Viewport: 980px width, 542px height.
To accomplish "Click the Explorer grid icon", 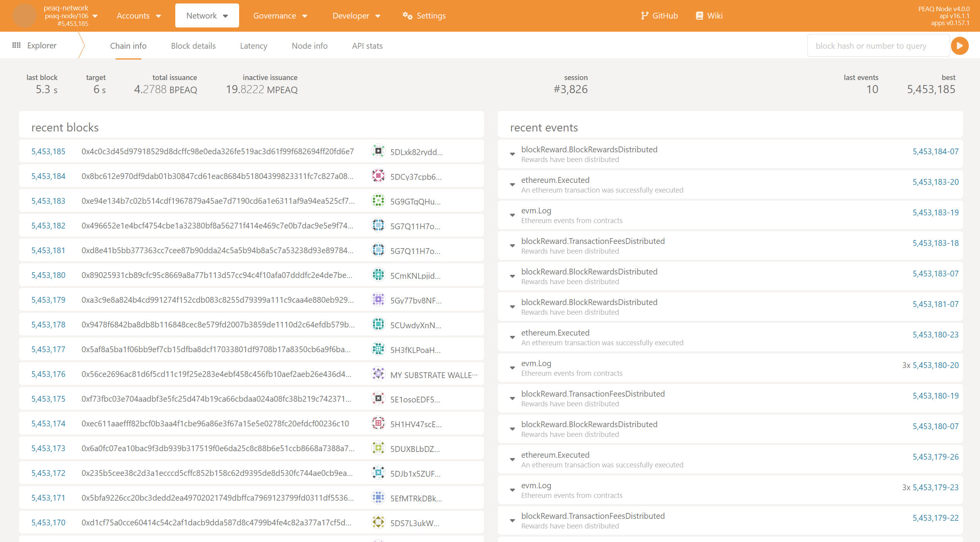I will 16,45.
